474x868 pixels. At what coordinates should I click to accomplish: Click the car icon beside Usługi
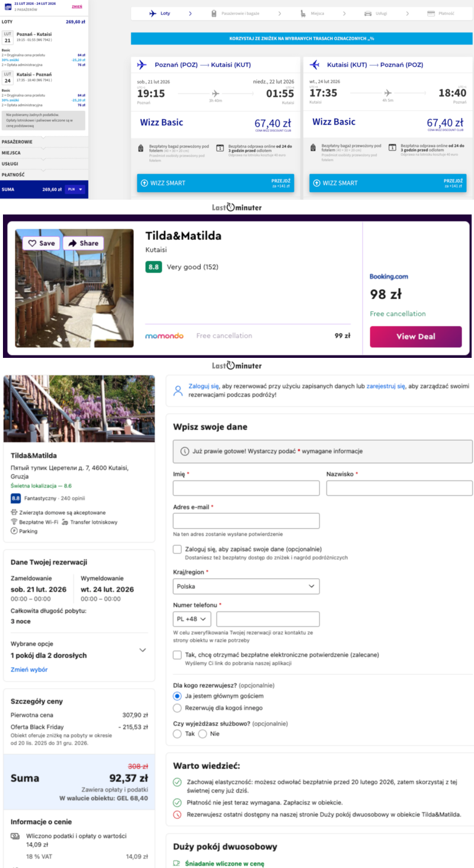point(368,13)
